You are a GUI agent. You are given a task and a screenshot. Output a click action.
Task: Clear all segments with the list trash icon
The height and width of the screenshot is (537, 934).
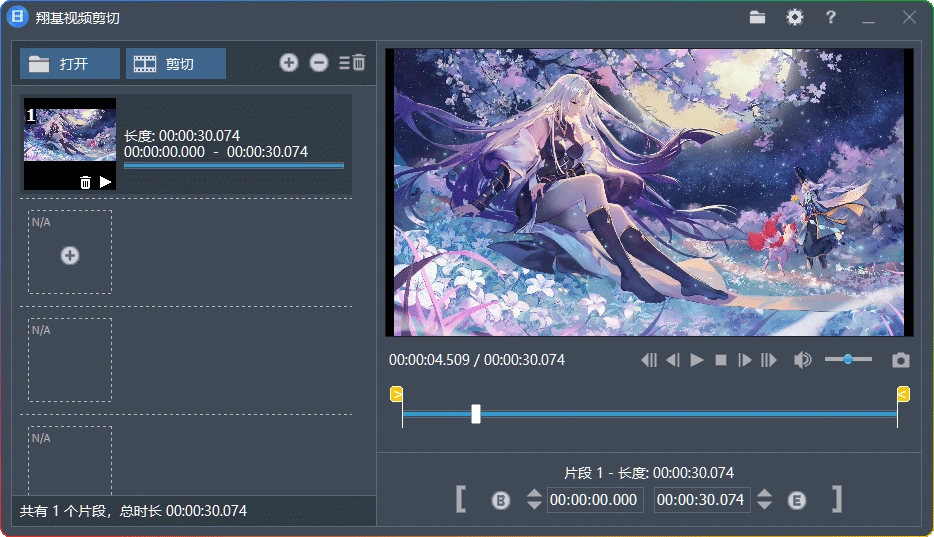point(353,63)
